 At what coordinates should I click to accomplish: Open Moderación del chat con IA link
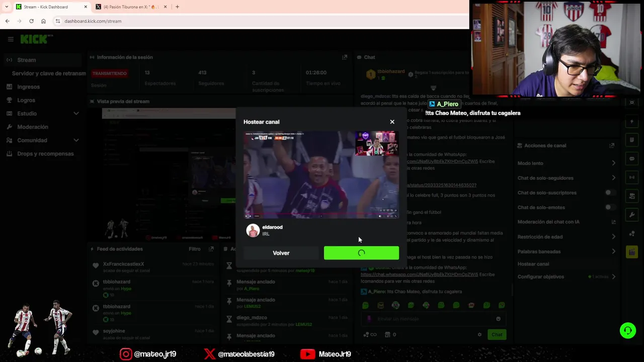click(567, 222)
